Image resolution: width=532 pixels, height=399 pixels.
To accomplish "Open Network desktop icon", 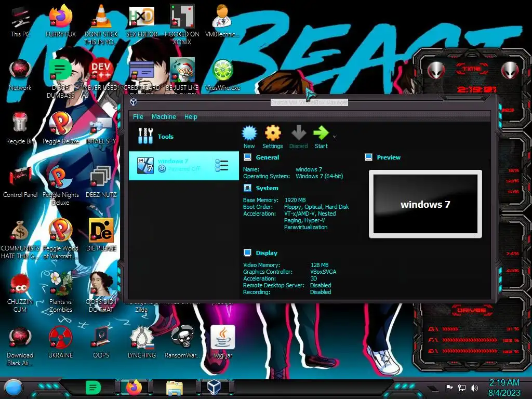I will pos(20,75).
